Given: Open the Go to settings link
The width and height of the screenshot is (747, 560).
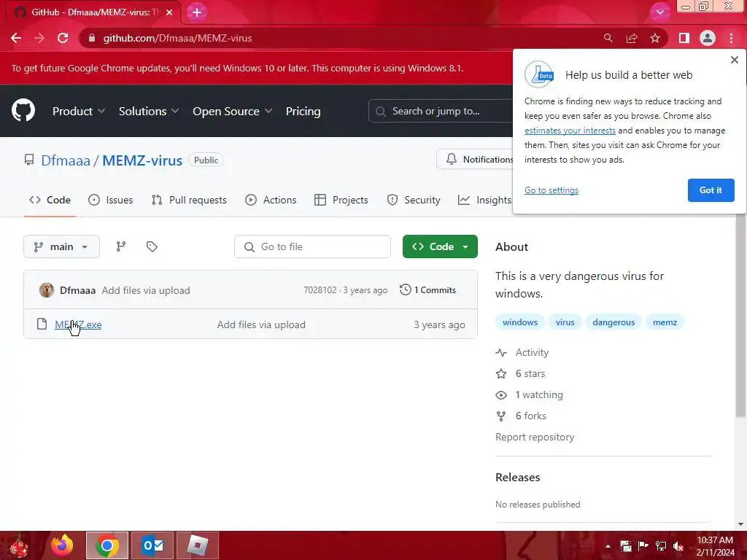Looking at the screenshot, I should click(x=551, y=190).
